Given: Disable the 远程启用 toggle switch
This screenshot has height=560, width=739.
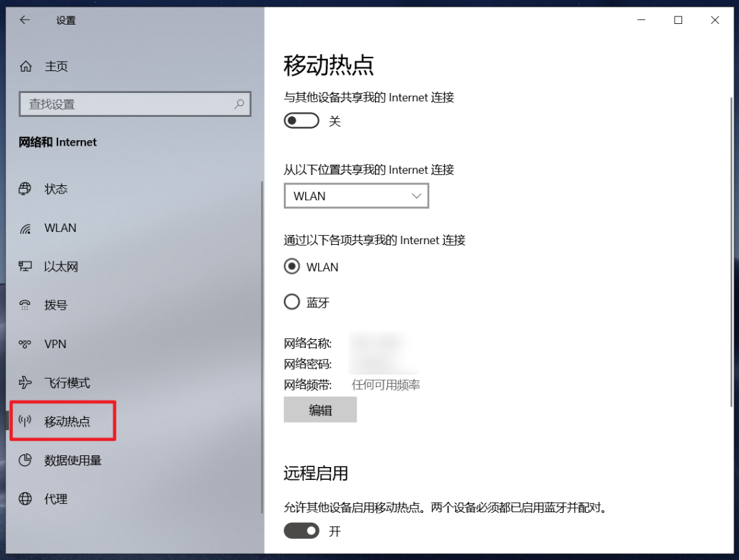Looking at the screenshot, I should pyautogui.click(x=301, y=531).
